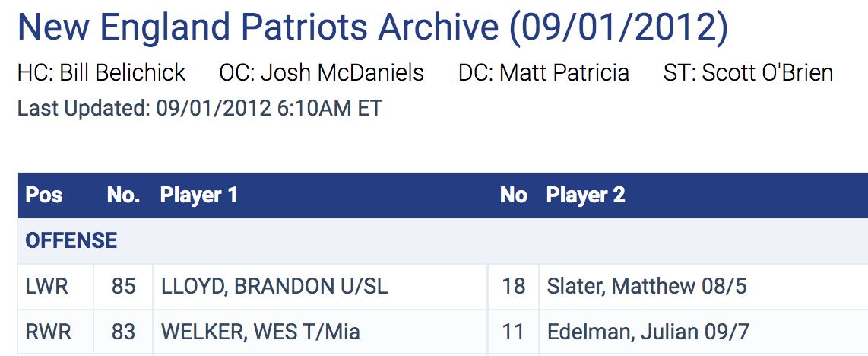Click special teams coach Scott O'Brien
This screenshot has height=356, width=868.
[x=748, y=73]
